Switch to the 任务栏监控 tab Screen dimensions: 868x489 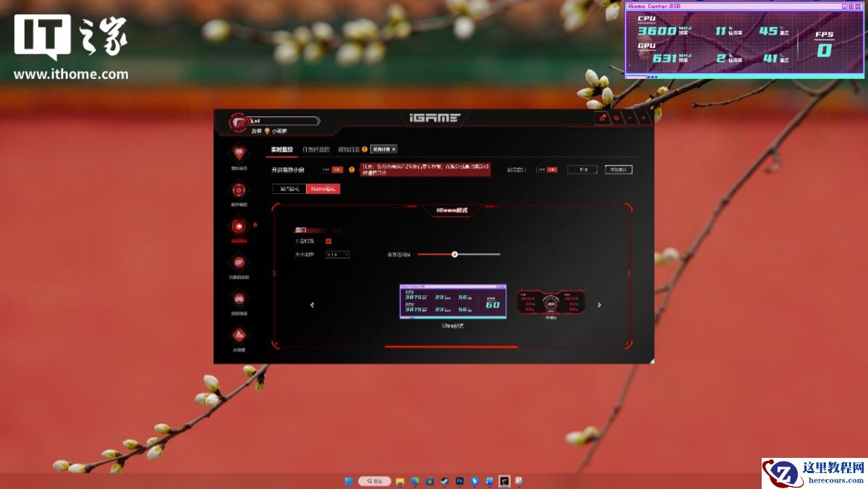[x=316, y=149]
